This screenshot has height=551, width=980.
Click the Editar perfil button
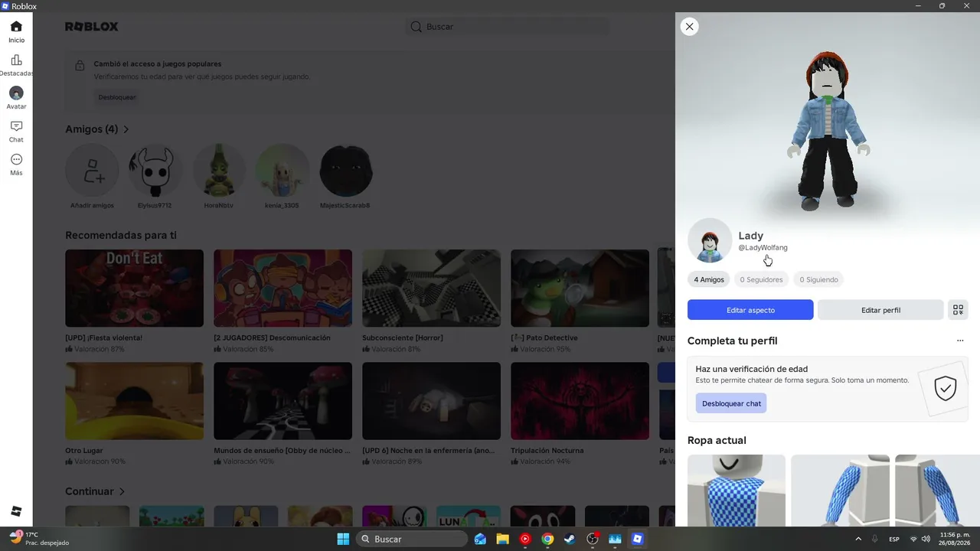pos(880,310)
